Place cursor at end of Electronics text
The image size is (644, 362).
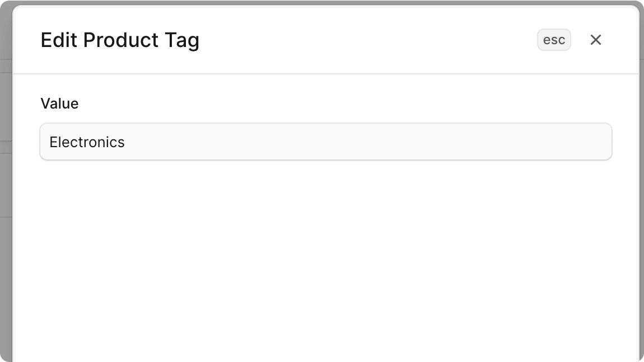(125, 142)
